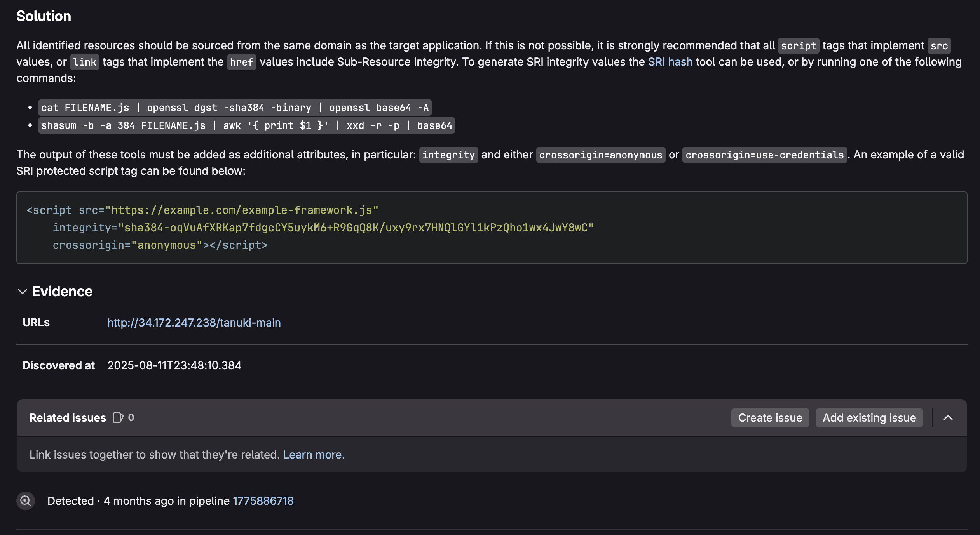
Task: Click crossorigin=anonymous code label
Action: pyautogui.click(x=601, y=155)
